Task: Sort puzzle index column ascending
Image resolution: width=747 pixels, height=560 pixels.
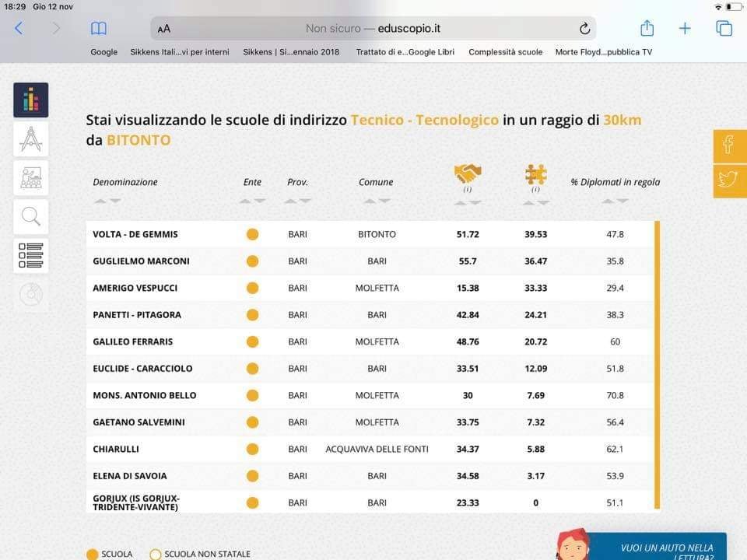Action: 528,203
